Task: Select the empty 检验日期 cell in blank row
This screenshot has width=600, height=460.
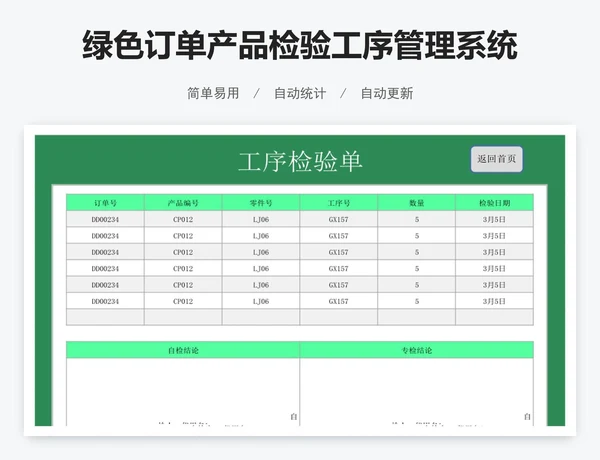Action: [x=494, y=317]
